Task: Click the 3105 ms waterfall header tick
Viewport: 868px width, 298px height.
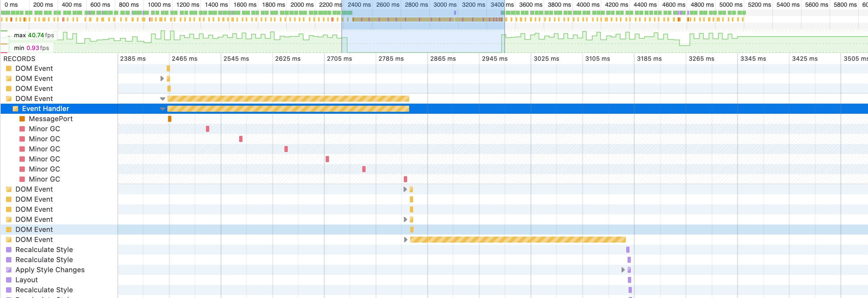Action: (597, 59)
